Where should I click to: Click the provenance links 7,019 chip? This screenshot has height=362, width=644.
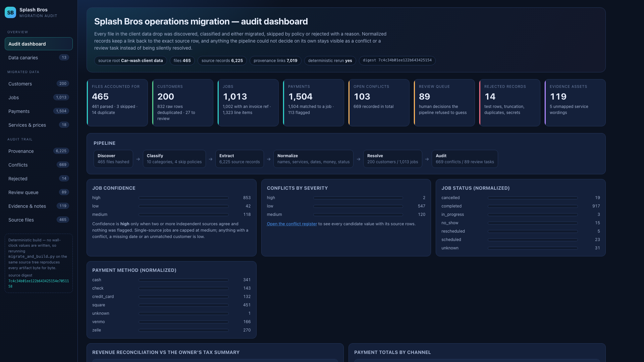275,61
